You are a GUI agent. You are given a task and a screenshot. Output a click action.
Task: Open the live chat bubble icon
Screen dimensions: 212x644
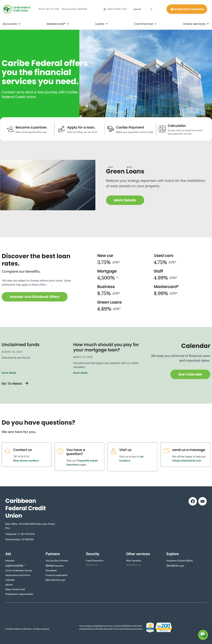click(203, 634)
